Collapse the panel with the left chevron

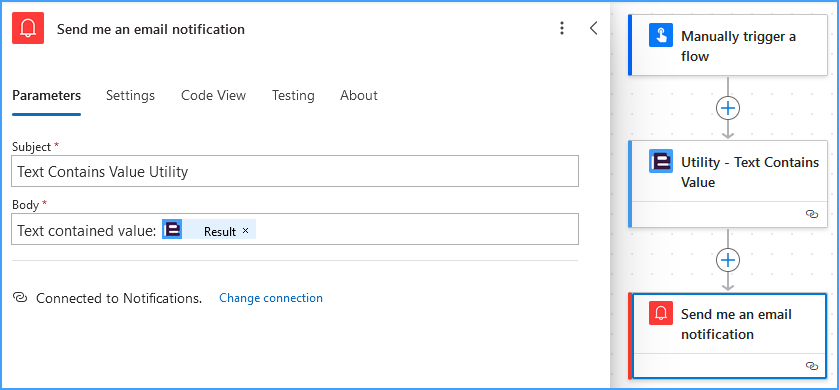coord(593,28)
